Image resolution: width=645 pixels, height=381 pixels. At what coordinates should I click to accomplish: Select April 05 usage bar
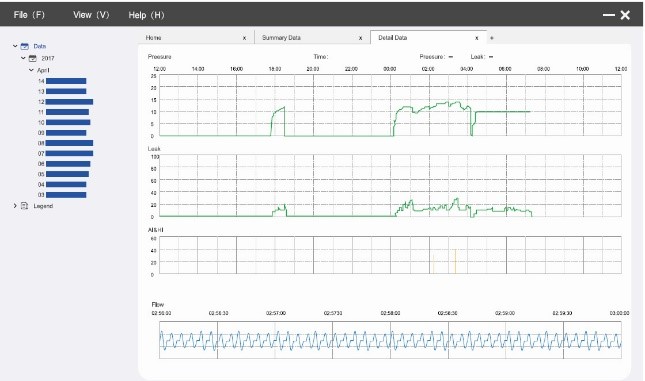tap(67, 174)
